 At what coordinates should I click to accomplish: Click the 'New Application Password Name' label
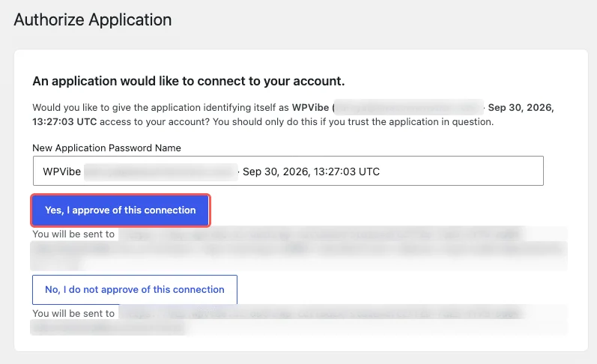coord(106,148)
